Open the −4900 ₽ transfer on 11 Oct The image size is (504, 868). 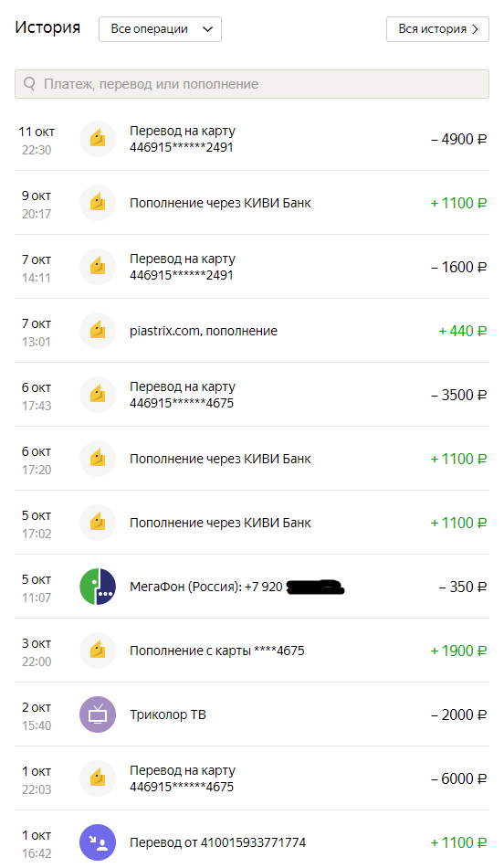click(252, 139)
